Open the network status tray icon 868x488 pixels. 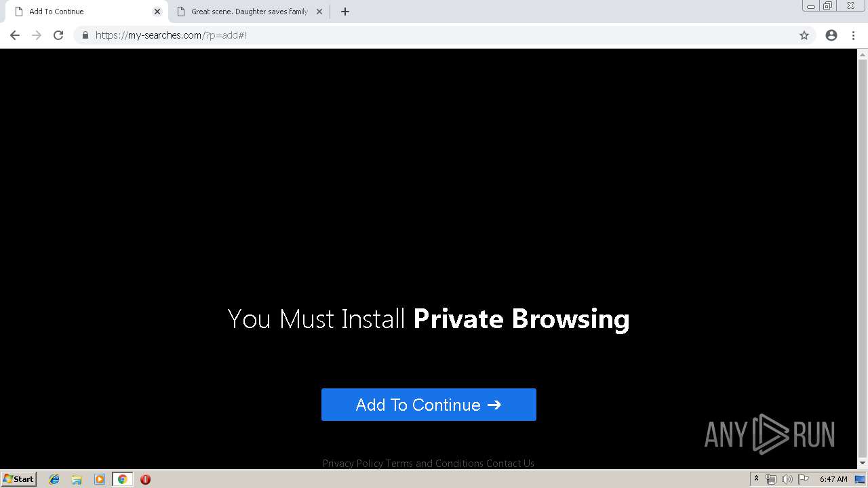[x=771, y=479]
